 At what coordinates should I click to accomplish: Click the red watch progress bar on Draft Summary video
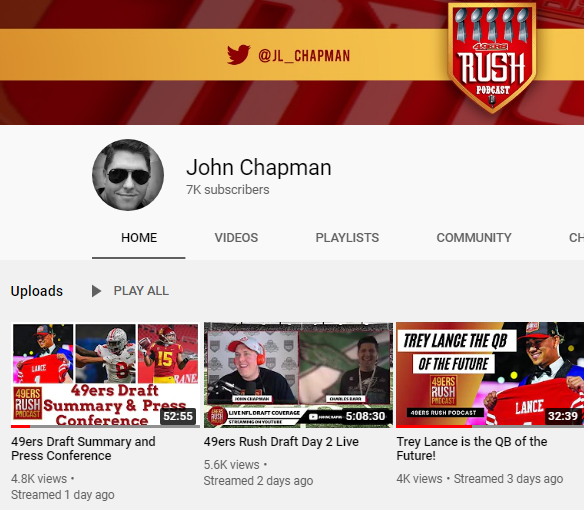click(x=20, y=426)
